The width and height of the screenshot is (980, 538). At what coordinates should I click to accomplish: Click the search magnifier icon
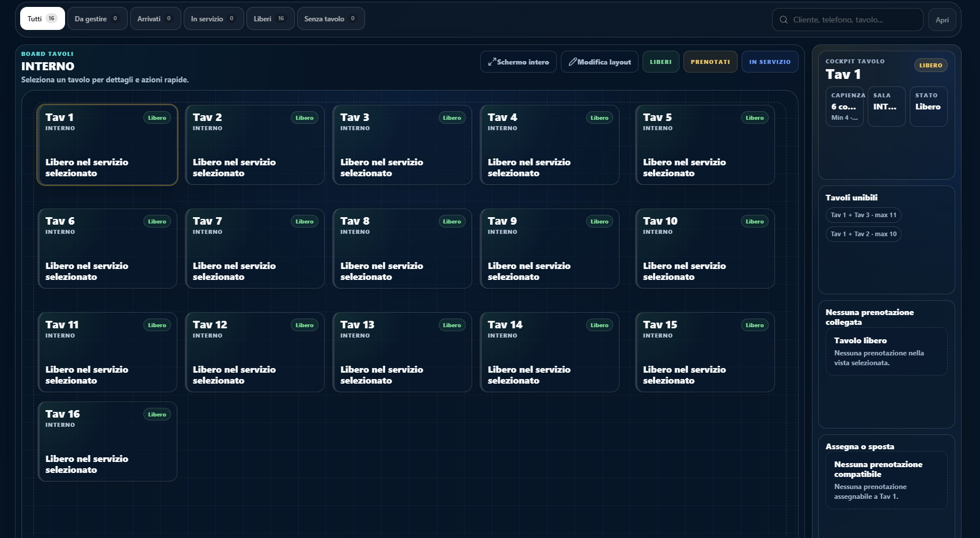pyautogui.click(x=784, y=20)
